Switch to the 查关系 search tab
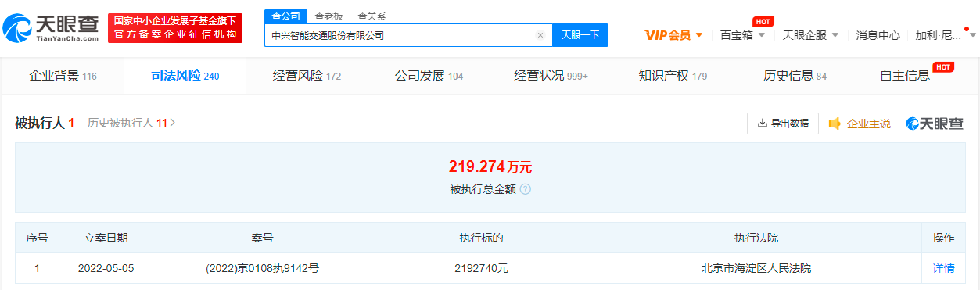The width and height of the screenshot is (980, 290). coord(372,16)
